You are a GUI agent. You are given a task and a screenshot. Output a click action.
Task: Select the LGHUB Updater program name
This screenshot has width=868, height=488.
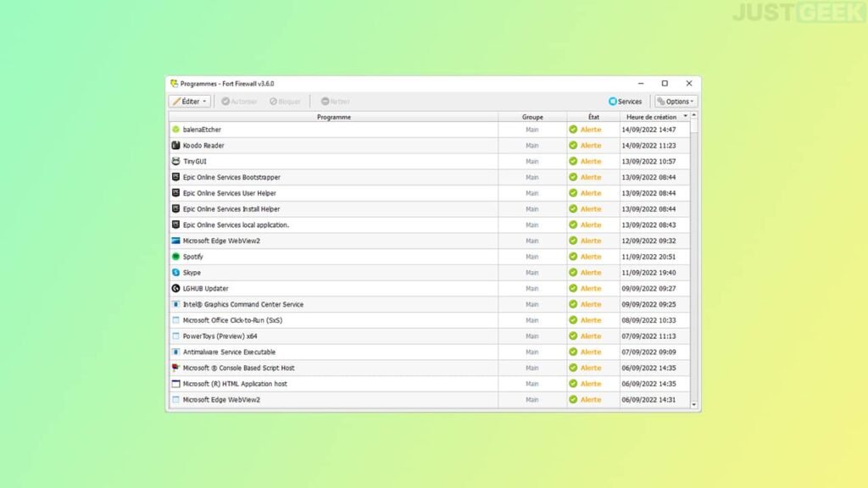click(206, 288)
